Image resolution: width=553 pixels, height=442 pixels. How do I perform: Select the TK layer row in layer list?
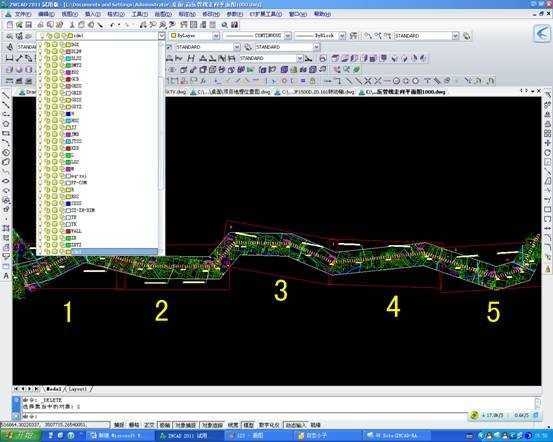point(97,224)
